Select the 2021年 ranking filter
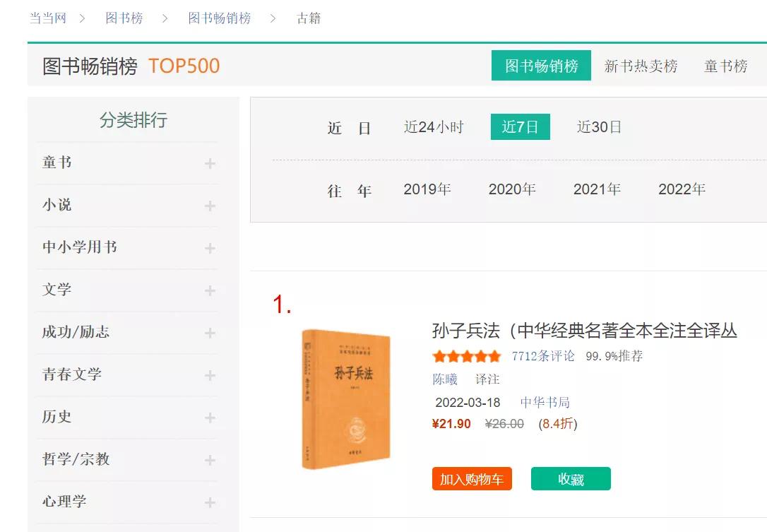Viewport: 767px width, 532px height. click(597, 189)
